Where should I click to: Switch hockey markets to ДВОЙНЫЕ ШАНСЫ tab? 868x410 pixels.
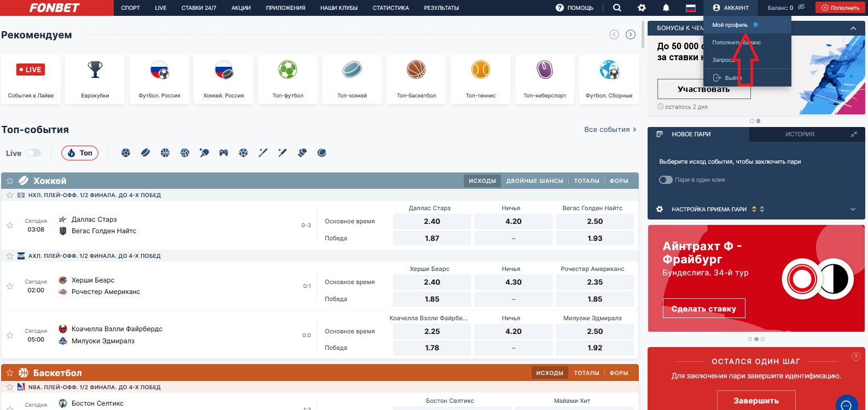click(x=534, y=181)
